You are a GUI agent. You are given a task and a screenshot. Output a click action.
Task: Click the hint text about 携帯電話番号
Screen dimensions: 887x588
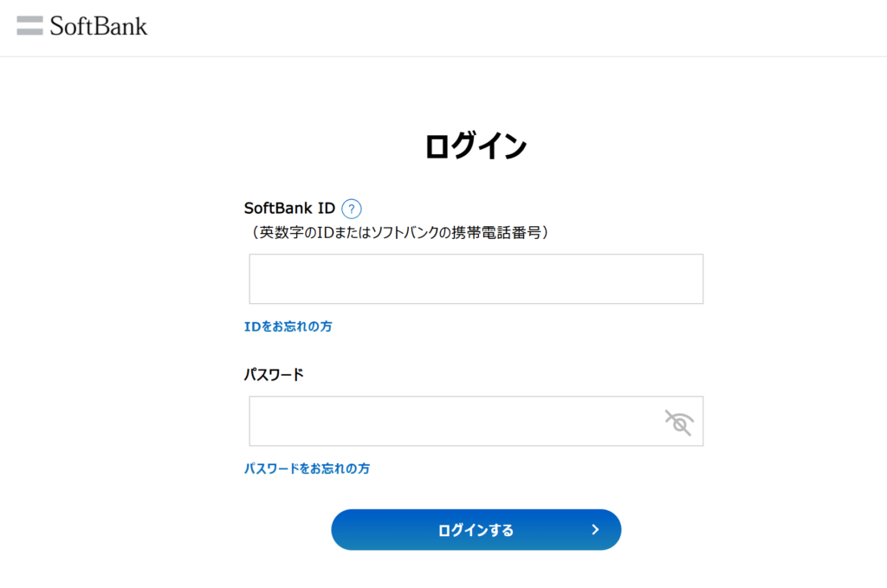(x=399, y=232)
